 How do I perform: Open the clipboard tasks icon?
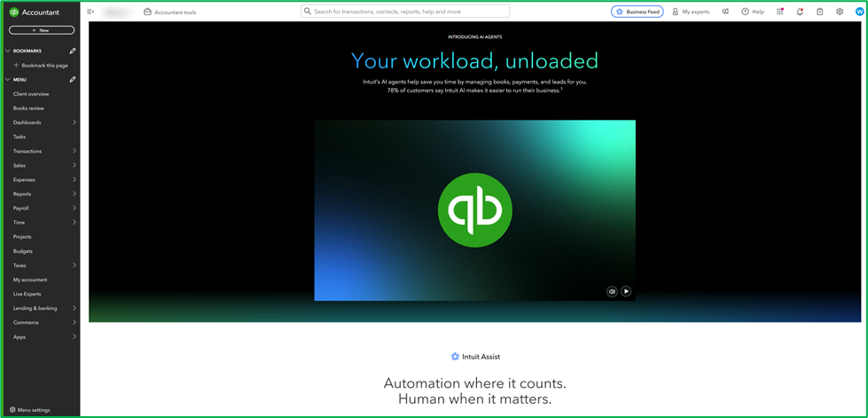pyautogui.click(x=820, y=12)
